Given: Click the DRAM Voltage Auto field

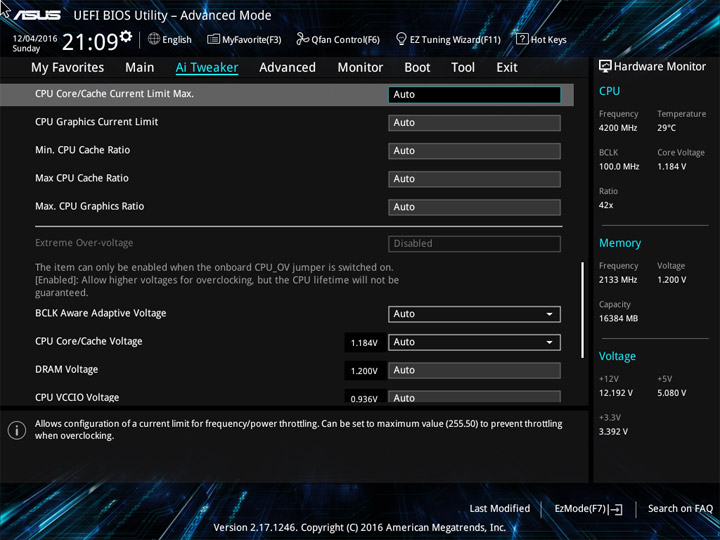Looking at the screenshot, I should click(474, 371).
